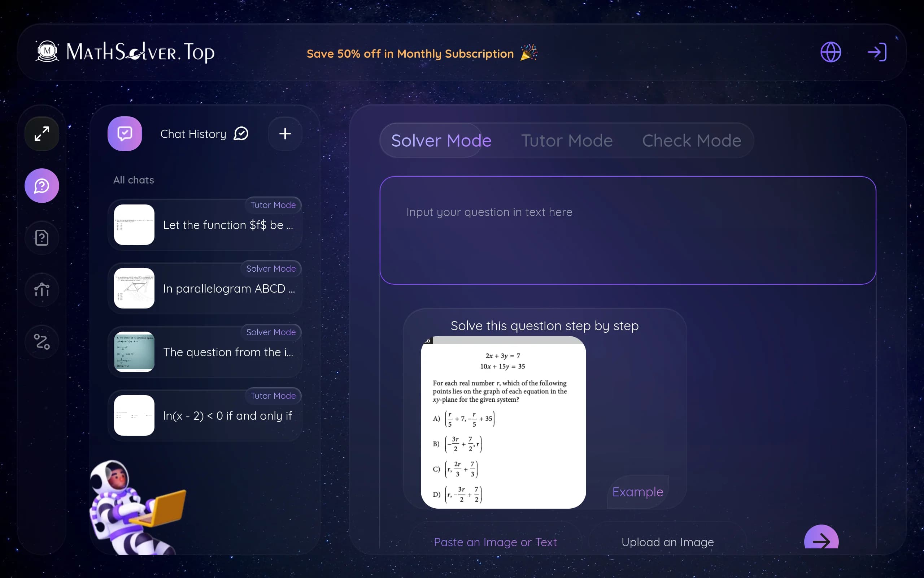Click Solver Mode tag on parallelogram chat
The height and width of the screenshot is (578, 924).
[x=271, y=268]
